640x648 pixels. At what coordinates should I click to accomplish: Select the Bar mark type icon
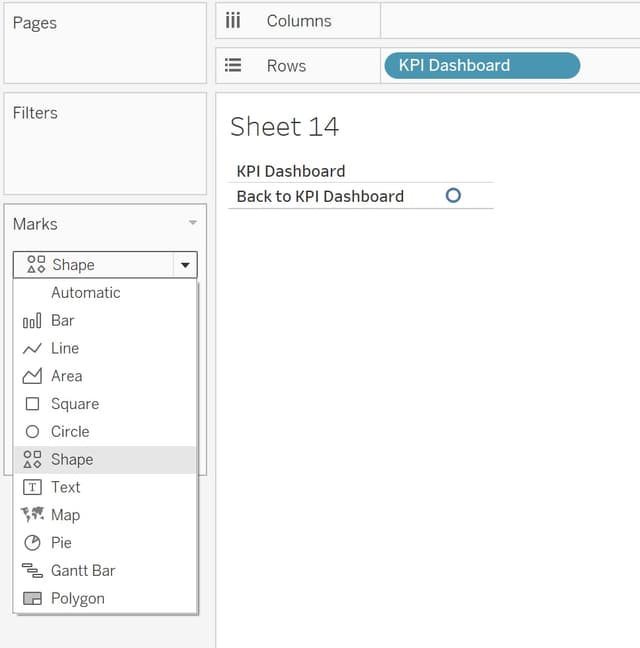pos(32,321)
